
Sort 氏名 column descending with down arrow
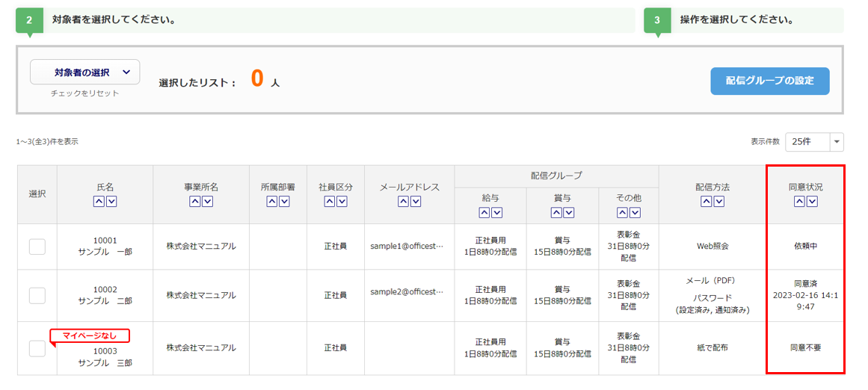pos(111,202)
